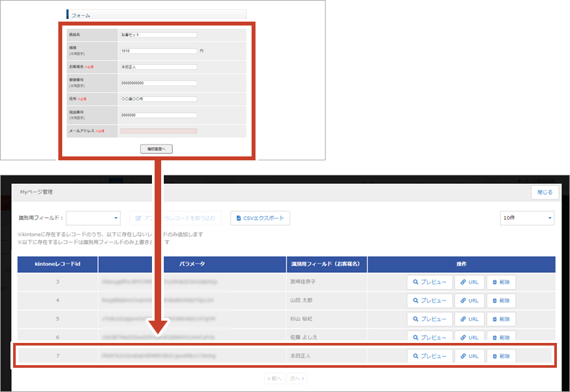Click the URL button for 宮崎佳奈子
Image resolution: width=570 pixels, height=392 pixels.
pyautogui.click(x=469, y=282)
